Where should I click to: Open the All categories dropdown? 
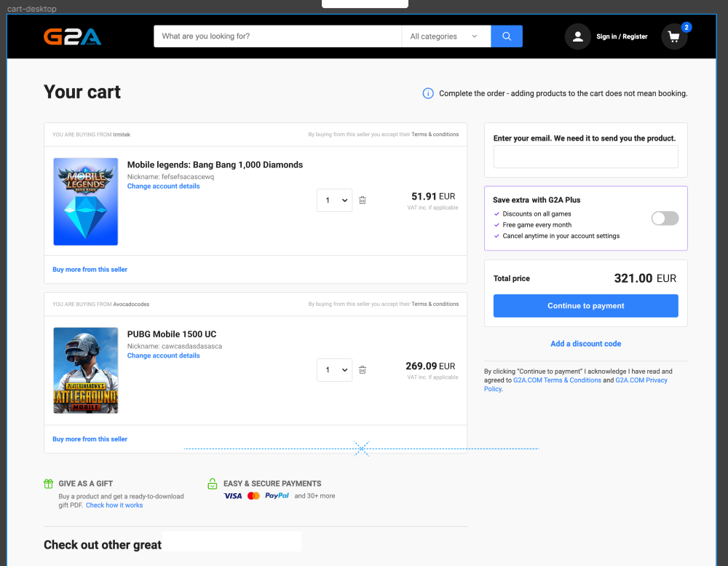[x=446, y=36]
